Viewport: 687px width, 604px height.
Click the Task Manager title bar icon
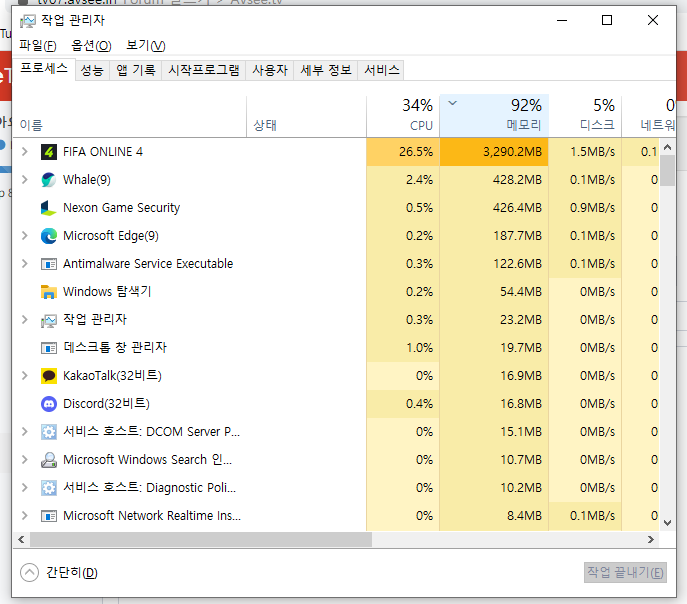(28, 21)
